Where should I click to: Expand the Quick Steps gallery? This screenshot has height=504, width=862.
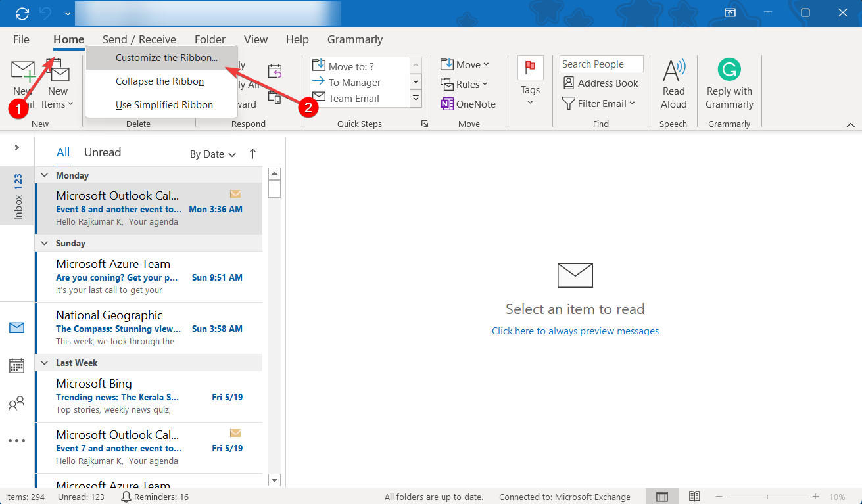coord(416,99)
